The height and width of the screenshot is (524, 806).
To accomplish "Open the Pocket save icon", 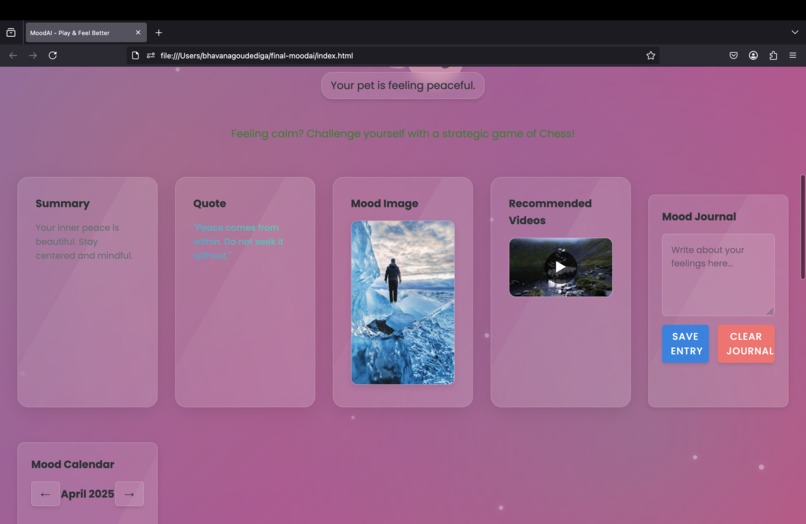I will pyautogui.click(x=734, y=56).
